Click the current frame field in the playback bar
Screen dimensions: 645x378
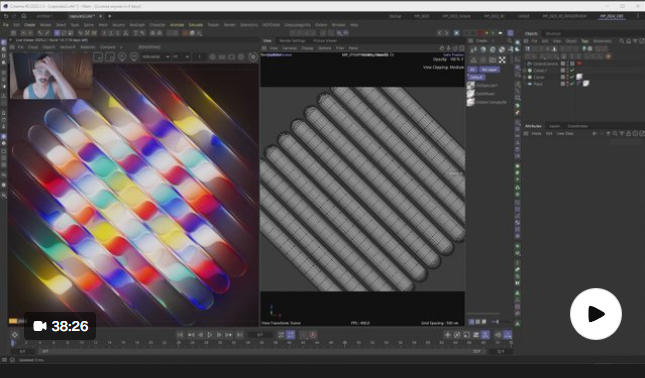pyautogui.click(x=260, y=335)
